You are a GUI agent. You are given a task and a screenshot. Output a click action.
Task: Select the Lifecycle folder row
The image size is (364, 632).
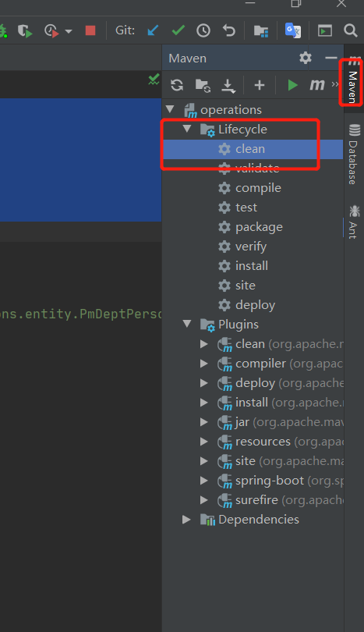click(x=253, y=129)
